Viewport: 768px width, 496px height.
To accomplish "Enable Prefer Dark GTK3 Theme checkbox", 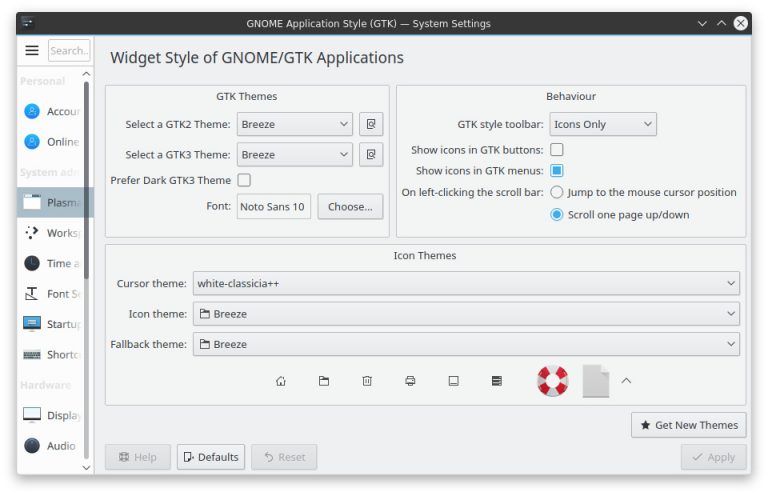I will (244, 181).
